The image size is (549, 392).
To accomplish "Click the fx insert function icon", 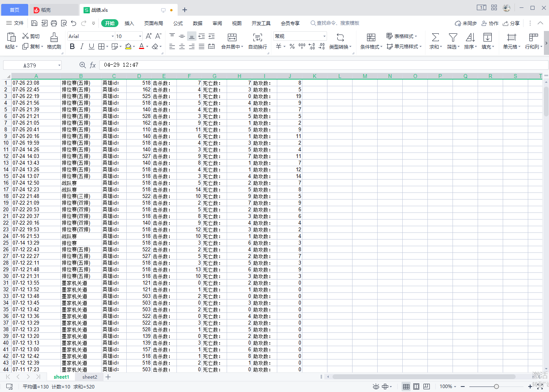I will point(93,65).
